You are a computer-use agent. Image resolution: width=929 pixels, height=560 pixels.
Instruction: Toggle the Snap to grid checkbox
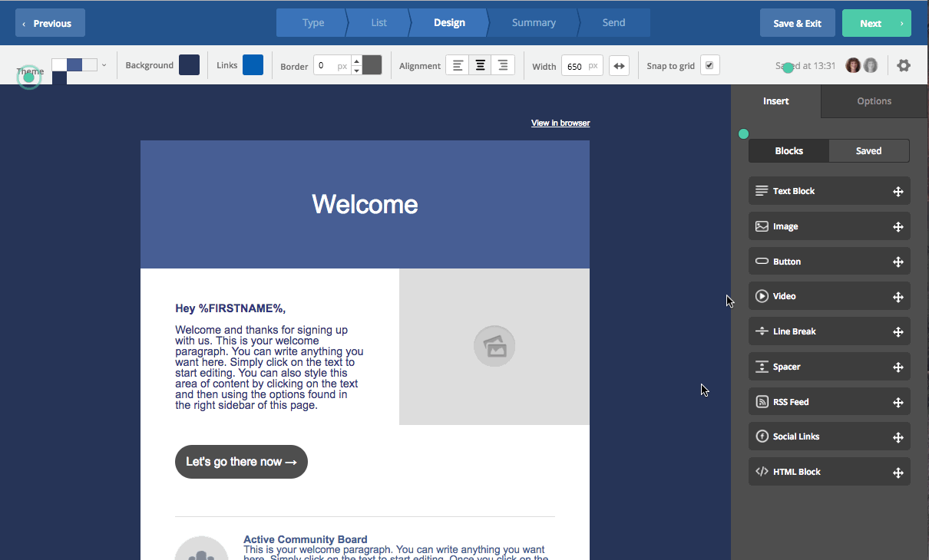[x=709, y=66]
